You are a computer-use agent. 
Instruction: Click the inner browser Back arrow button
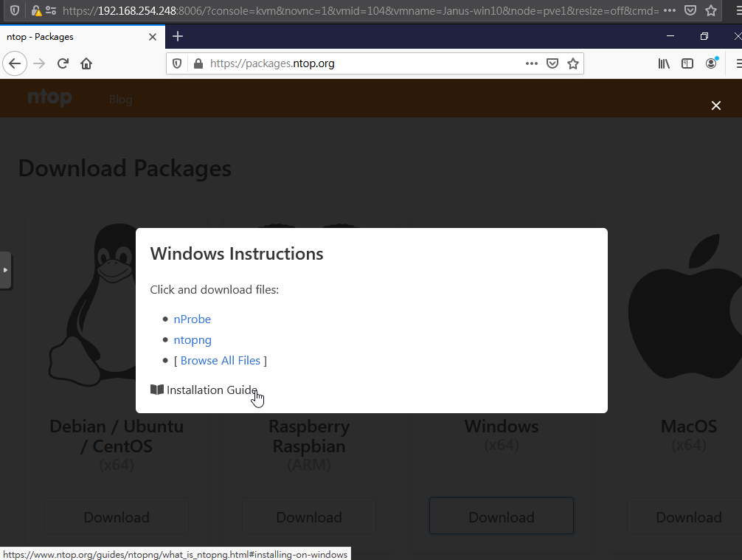point(15,63)
